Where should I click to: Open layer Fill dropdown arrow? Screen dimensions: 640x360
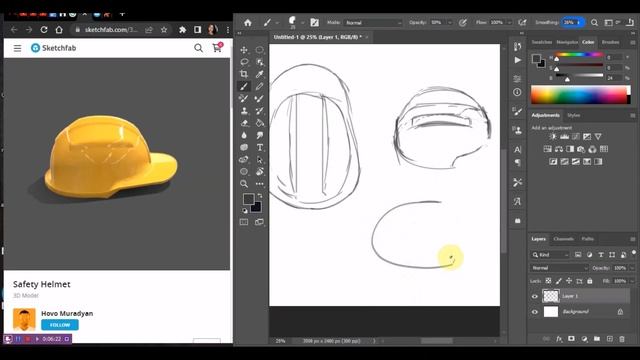point(632,281)
